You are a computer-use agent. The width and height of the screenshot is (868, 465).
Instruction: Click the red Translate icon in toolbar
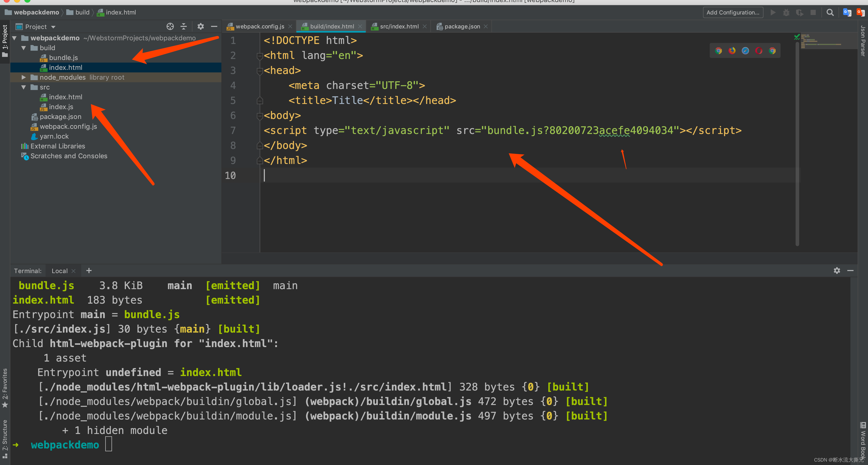(x=860, y=12)
